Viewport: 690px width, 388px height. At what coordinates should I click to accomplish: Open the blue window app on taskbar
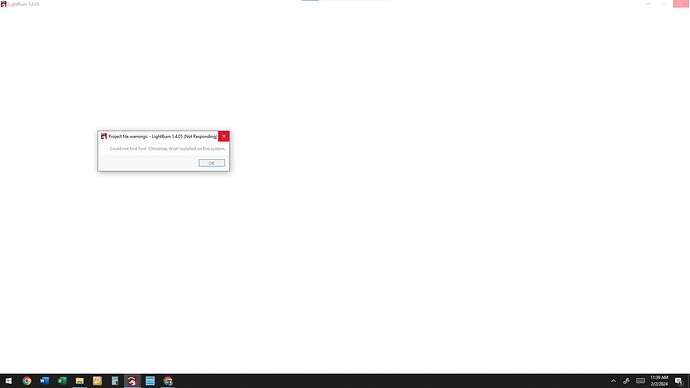tap(150, 381)
